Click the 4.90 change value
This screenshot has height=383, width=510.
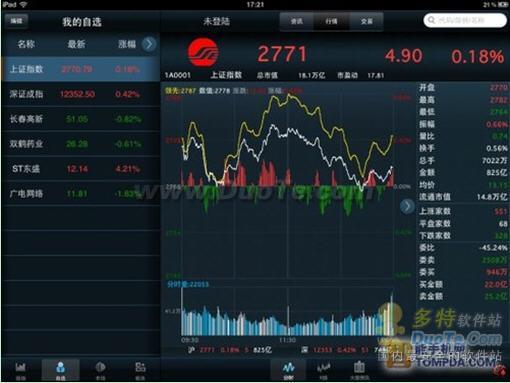pos(404,55)
